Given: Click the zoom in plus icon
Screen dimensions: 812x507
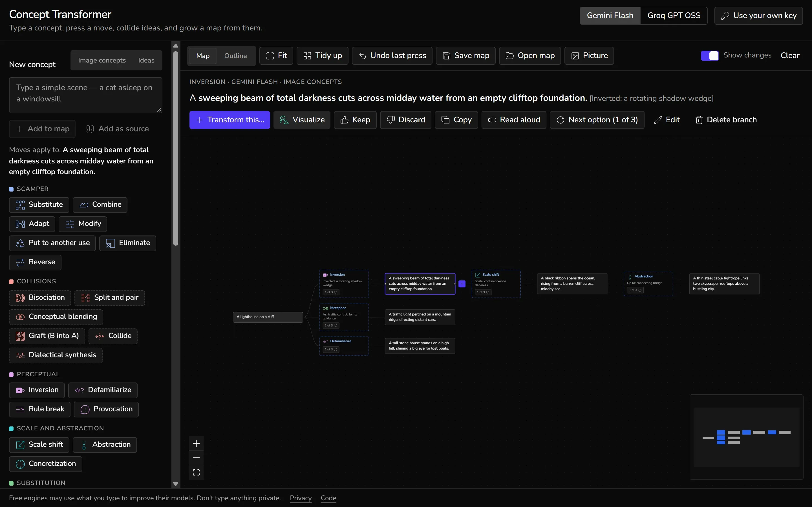Looking at the screenshot, I should point(196,443).
